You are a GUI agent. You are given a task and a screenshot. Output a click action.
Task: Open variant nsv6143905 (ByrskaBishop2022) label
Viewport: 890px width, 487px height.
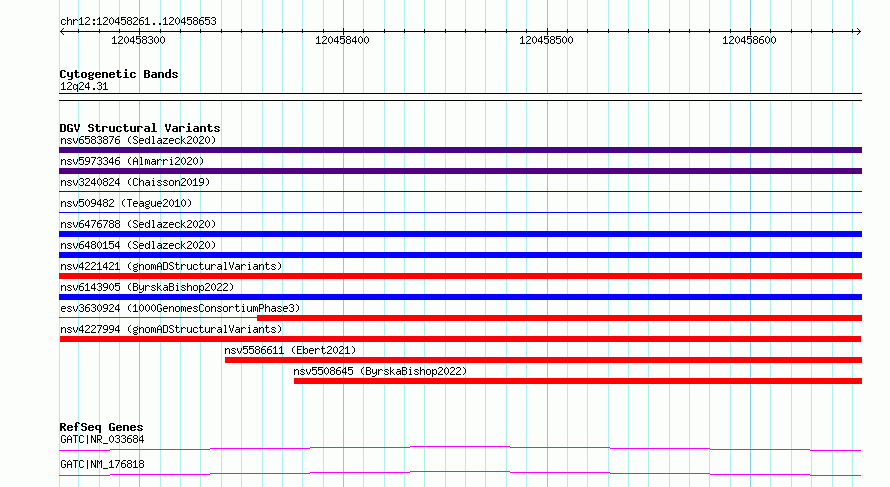coord(147,287)
